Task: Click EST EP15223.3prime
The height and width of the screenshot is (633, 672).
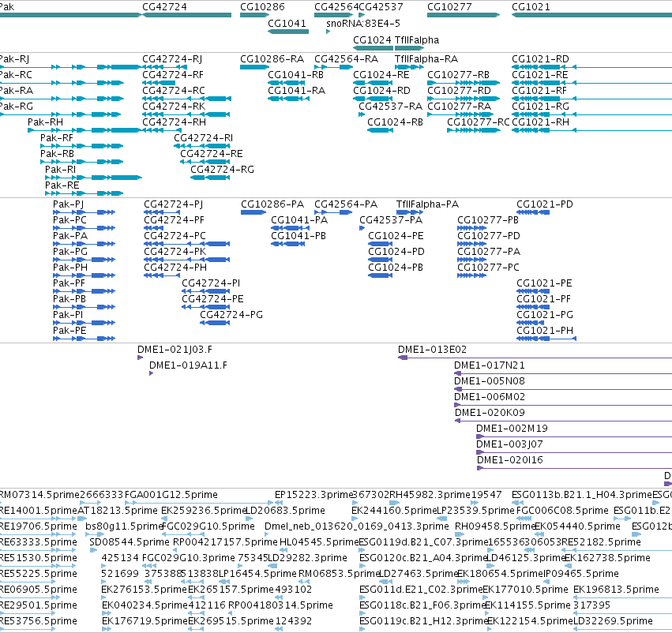Action: [278, 502]
